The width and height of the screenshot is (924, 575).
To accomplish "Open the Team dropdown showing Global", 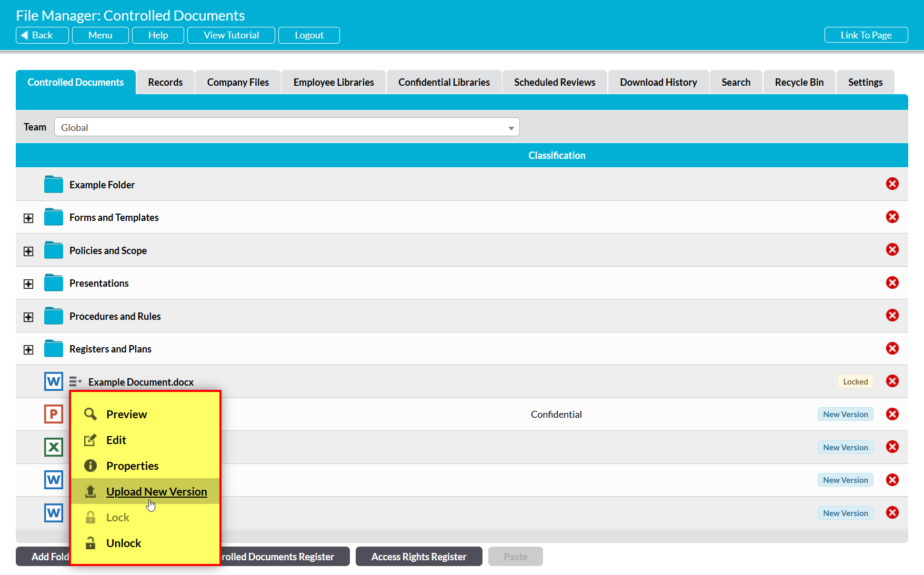I will coord(287,127).
